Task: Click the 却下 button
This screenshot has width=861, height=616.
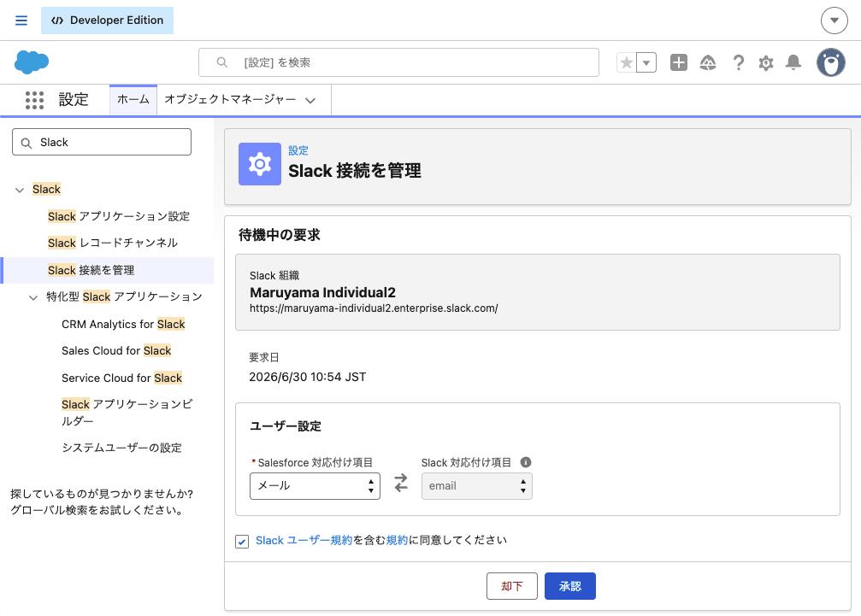Action: pos(512,586)
